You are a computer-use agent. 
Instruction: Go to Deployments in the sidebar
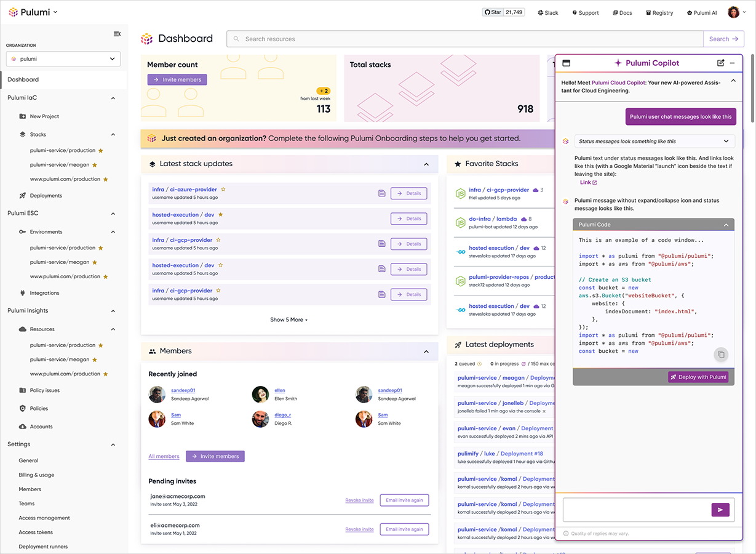(46, 196)
